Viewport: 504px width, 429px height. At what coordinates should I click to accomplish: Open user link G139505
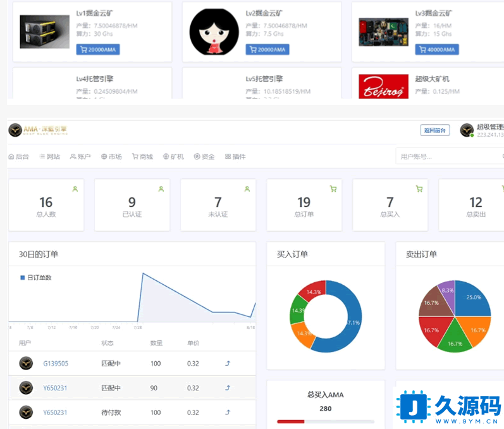(x=56, y=364)
